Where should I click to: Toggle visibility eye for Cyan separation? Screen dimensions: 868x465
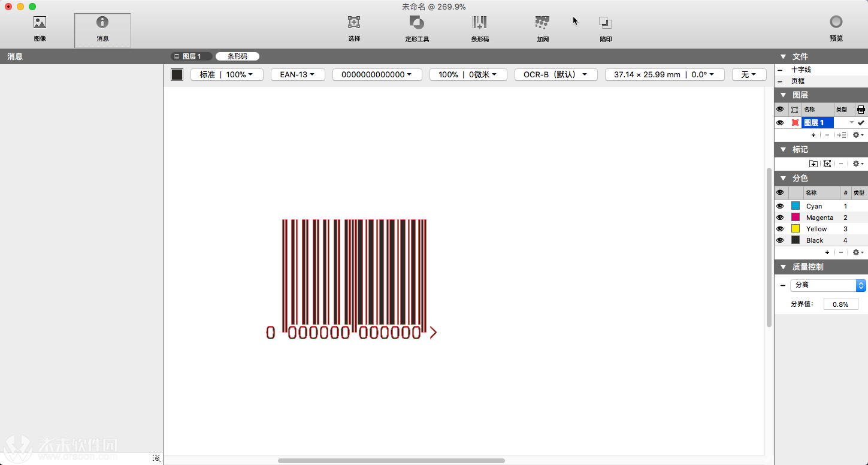coord(780,206)
